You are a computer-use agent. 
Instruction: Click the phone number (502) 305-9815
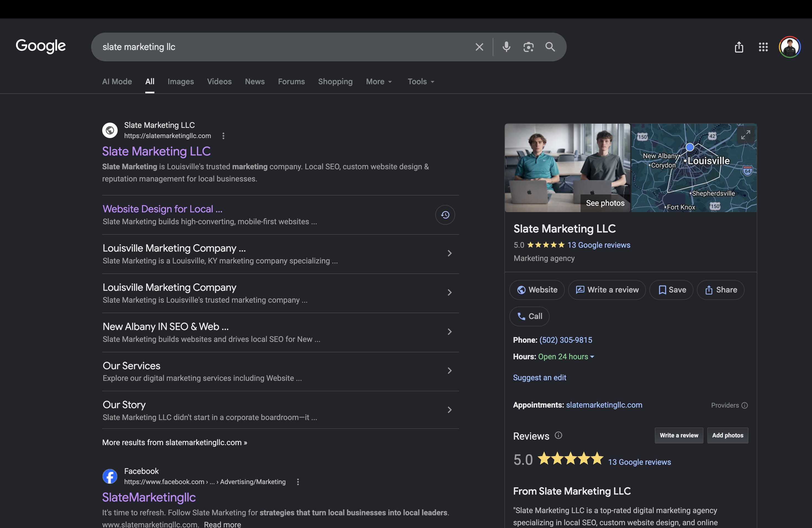tap(566, 340)
